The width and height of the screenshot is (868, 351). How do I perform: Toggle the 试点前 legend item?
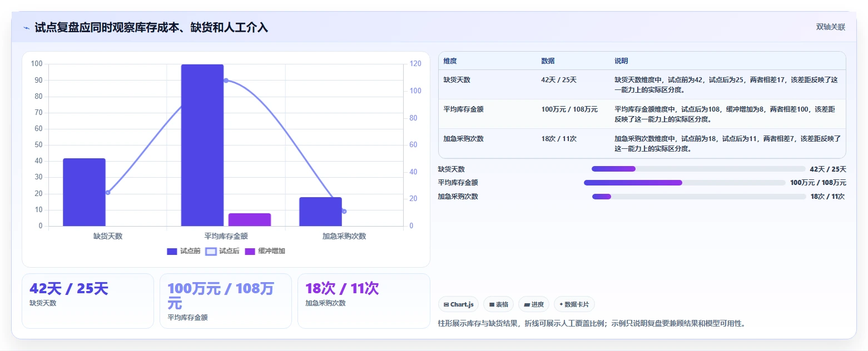coord(183,251)
